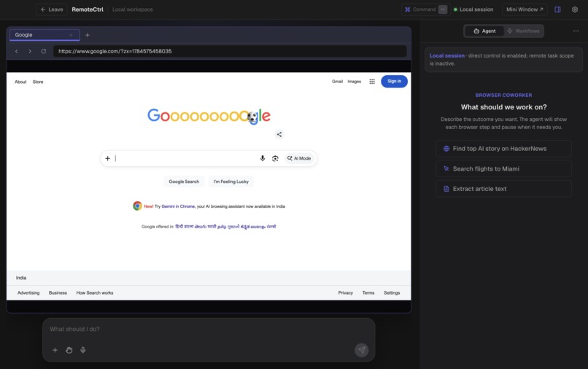588x369 pixels.
Task: Open the Settings footer menu
Action: 392,293
